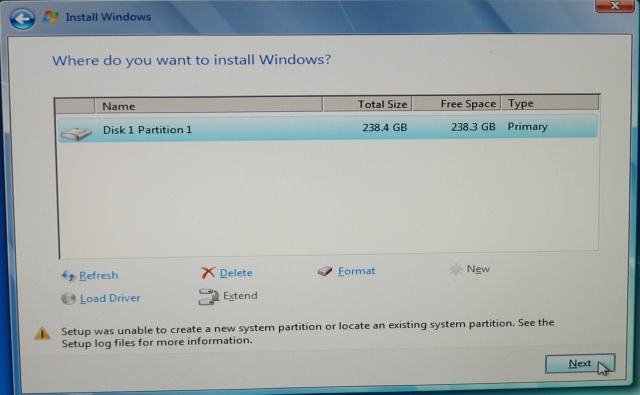Click the setup unable to create partition message
640x395 pixels.
(x=308, y=333)
